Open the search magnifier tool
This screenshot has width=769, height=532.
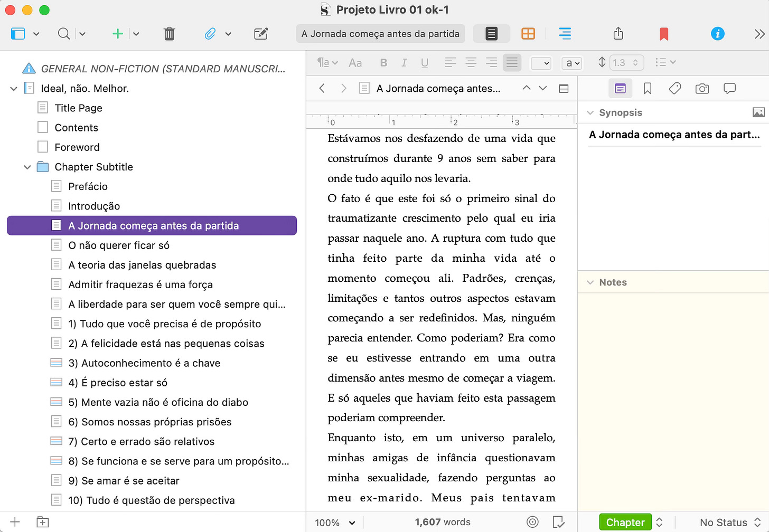tap(64, 34)
